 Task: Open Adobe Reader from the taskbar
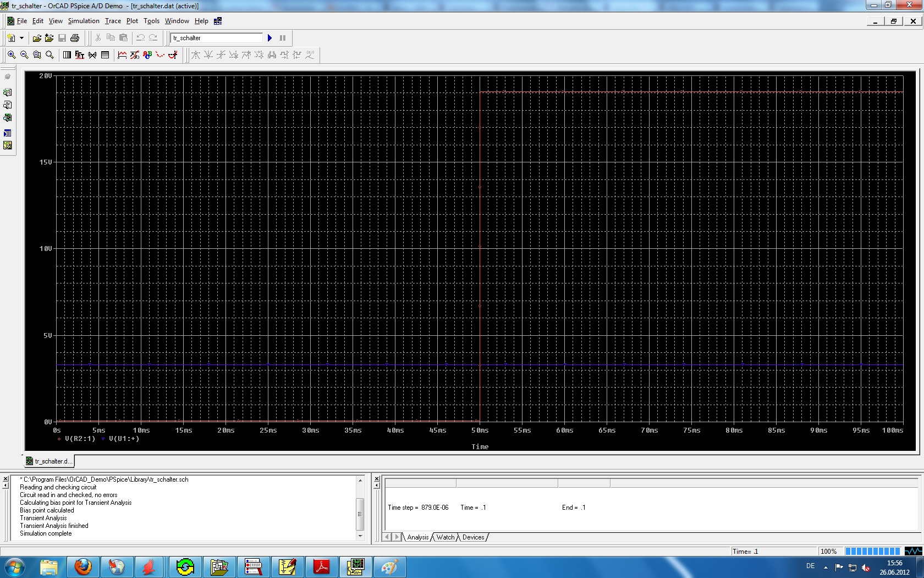tap(321, 567)
